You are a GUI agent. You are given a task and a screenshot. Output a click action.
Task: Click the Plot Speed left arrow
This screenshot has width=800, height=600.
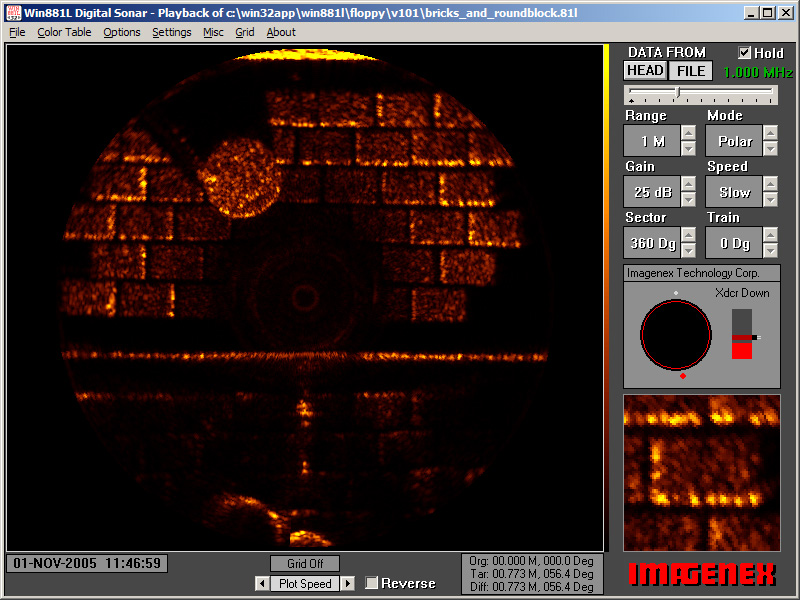260,583
